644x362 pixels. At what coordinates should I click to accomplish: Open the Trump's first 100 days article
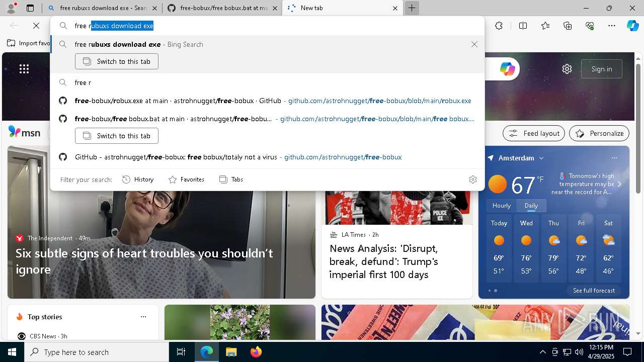tap(384, 261)
